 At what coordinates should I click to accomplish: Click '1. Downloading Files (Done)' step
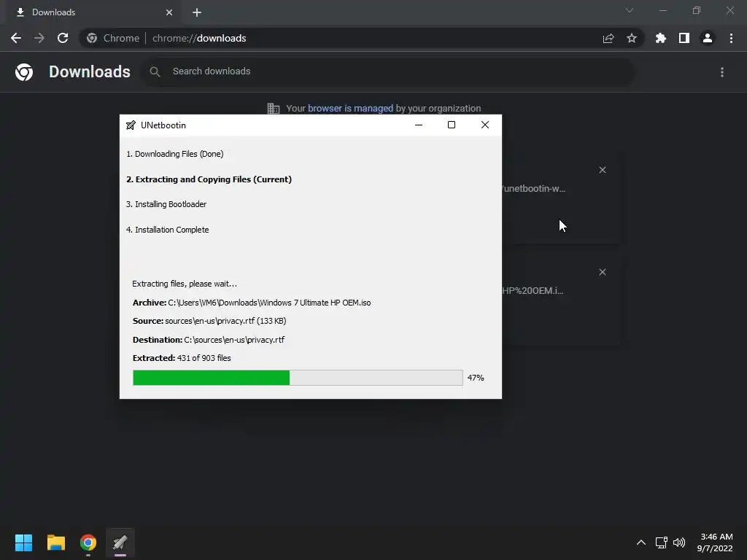175,154
